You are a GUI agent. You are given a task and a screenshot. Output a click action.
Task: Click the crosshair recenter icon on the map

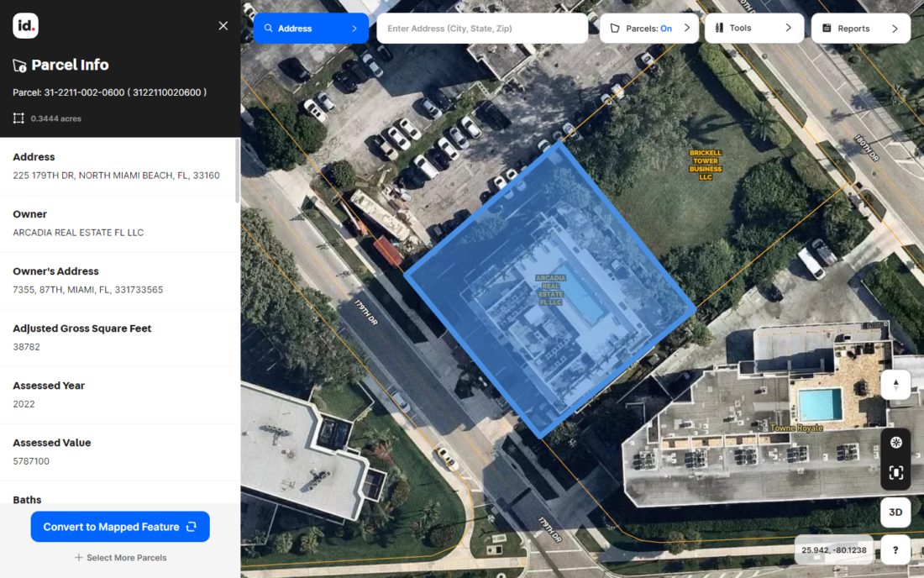pos(895,472)
